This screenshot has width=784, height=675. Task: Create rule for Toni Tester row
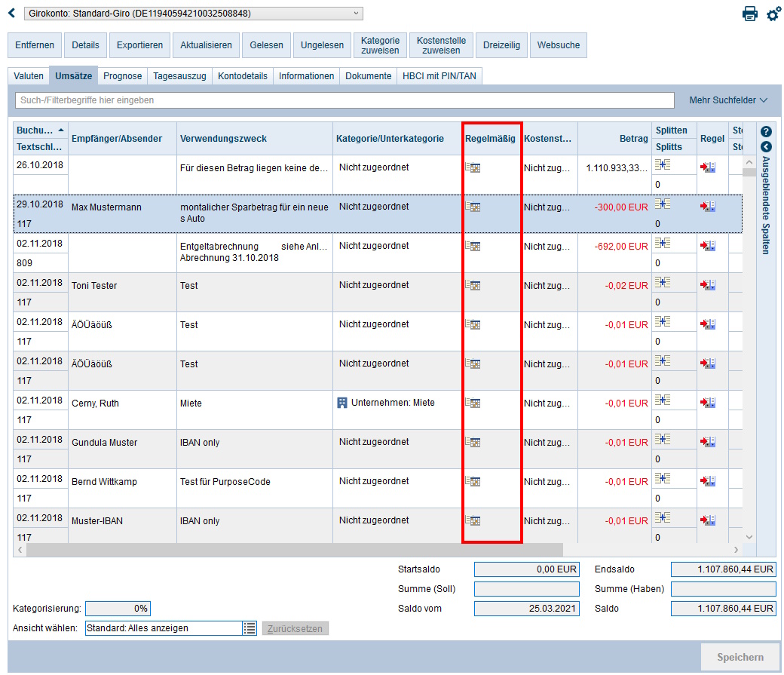708,285
